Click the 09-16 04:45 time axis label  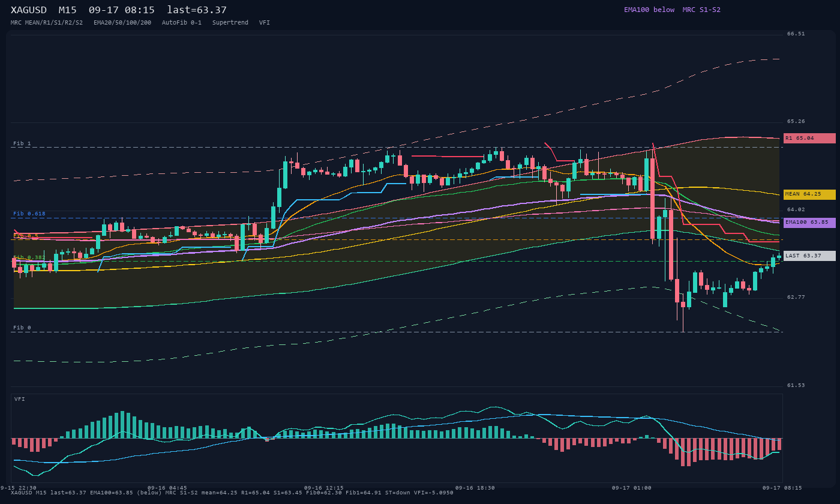[167, 488]
